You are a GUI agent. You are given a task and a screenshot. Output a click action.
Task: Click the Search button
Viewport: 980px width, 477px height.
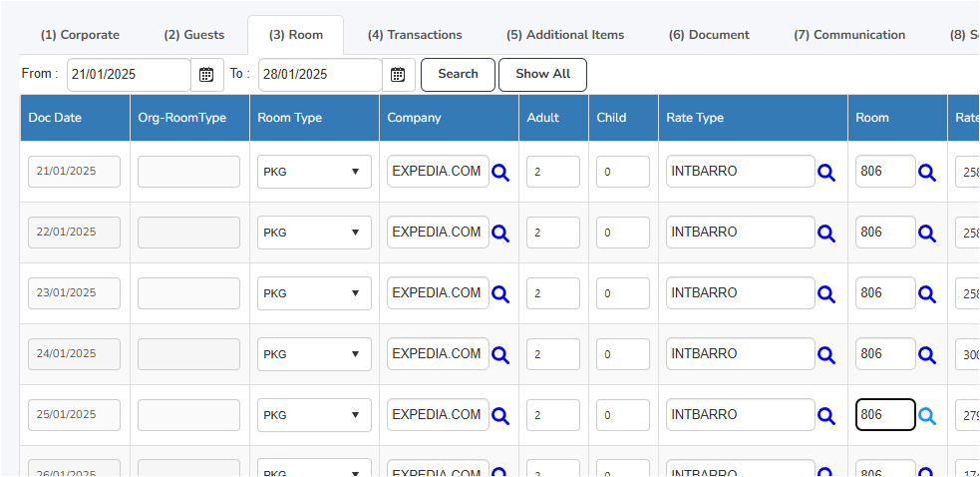459,75
